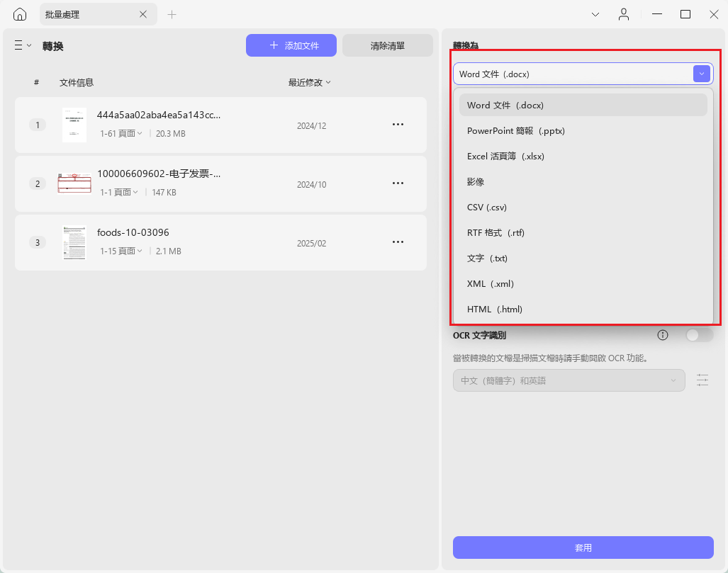This screenshot has width=728, height=573.
Task: Open more options for 电子发票 file
Action: tap(398, 183)
